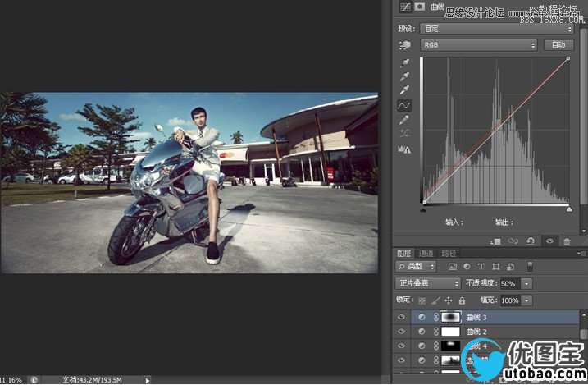Choose the pencil draw-curve tool
The height and width of the screenshot is (385, 588).
pyautogui.click(x=404, y=120)
